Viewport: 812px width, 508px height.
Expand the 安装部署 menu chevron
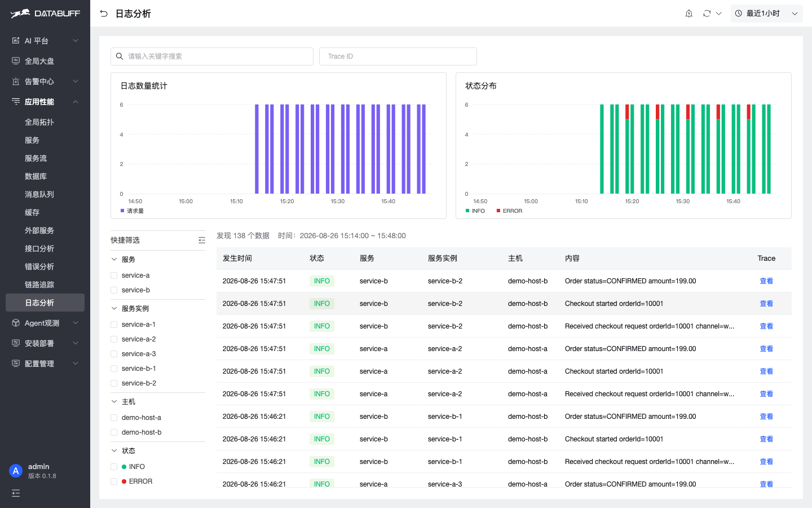76,343
